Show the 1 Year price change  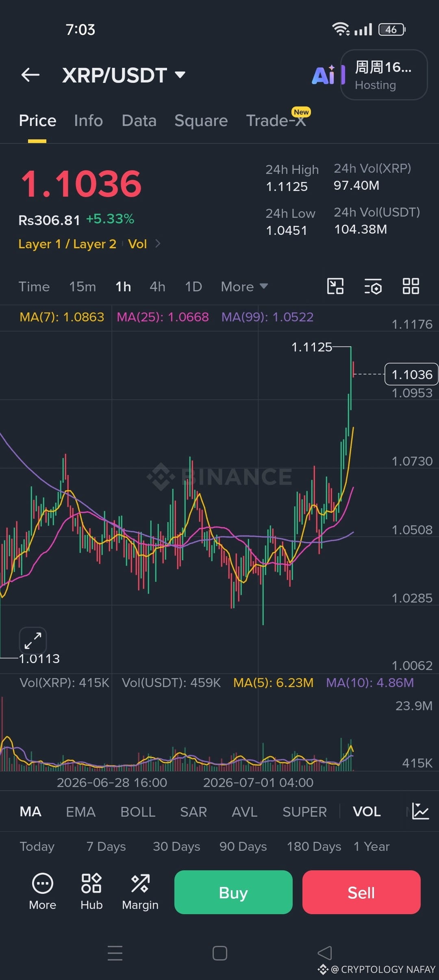372,846
